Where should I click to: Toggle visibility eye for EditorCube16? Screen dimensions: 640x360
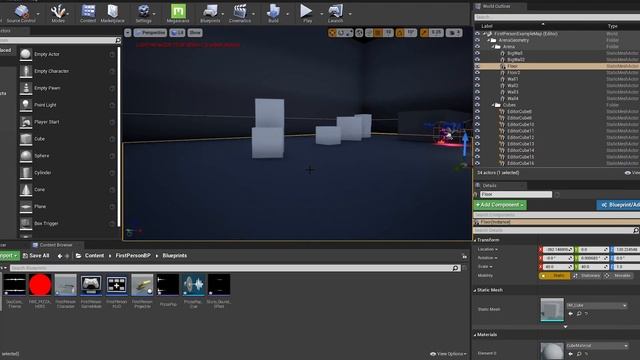(477, 163)
